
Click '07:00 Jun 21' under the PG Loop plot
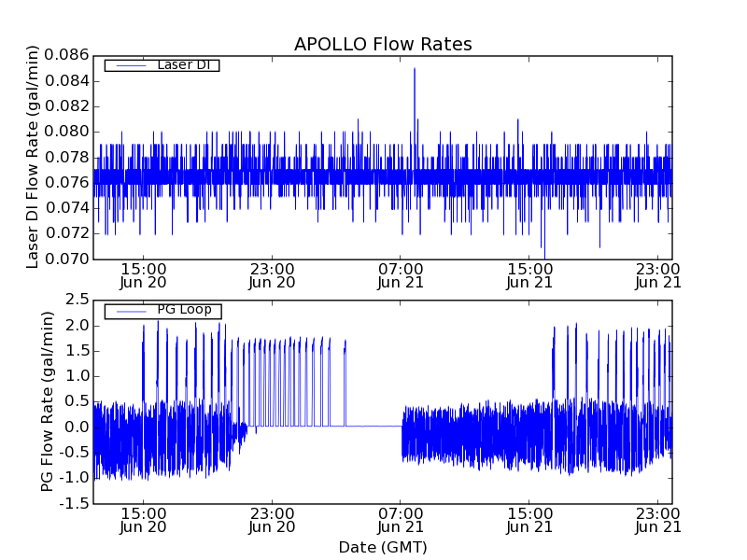[x=401, y=521]
